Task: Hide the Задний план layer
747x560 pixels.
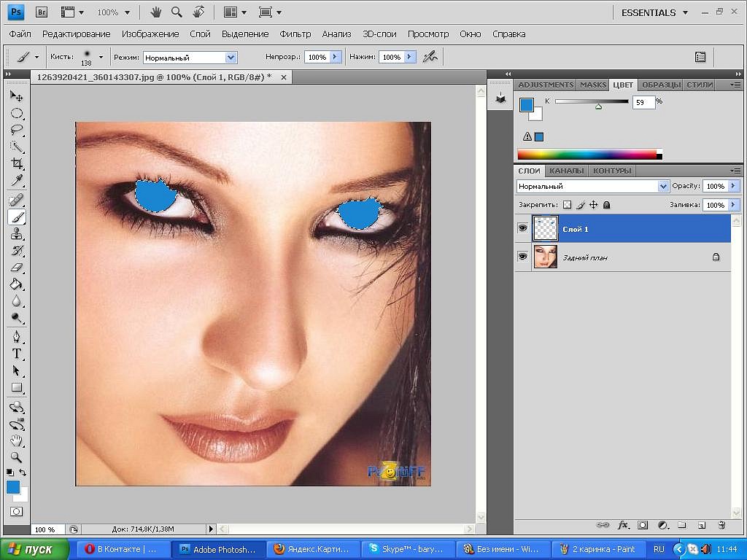Action: [522, 257]
